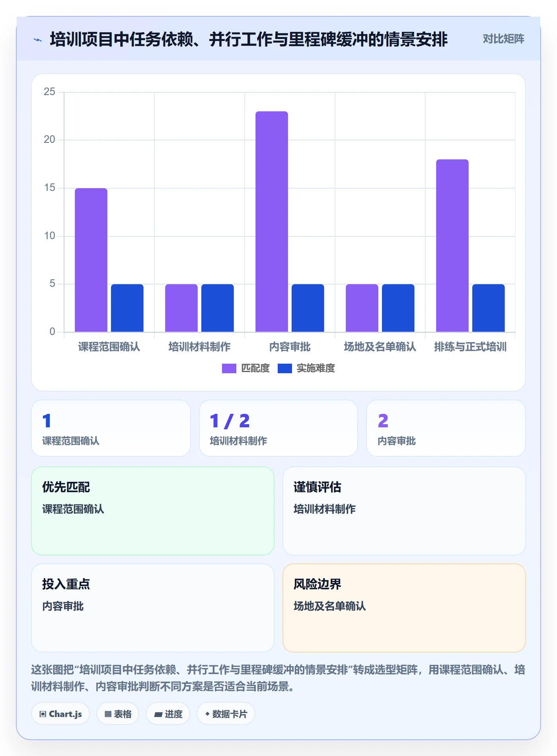Click the Chart.js tag chip

(x=60, y=714)
